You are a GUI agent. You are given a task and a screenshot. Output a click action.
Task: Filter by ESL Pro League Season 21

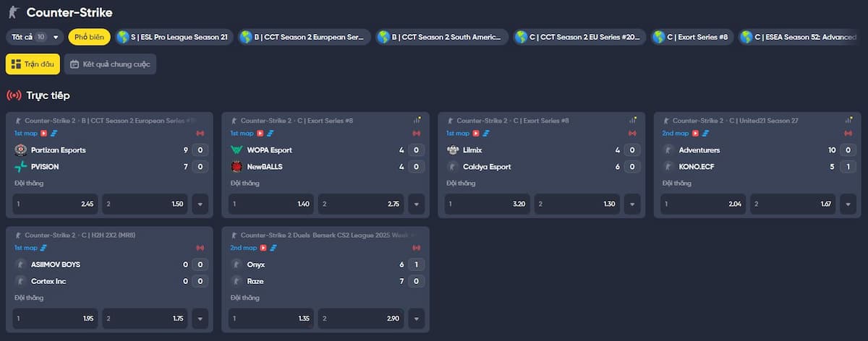pos(174,37)
